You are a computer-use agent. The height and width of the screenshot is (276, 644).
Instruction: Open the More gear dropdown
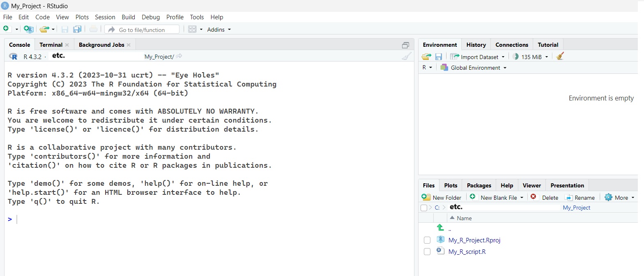619,197
